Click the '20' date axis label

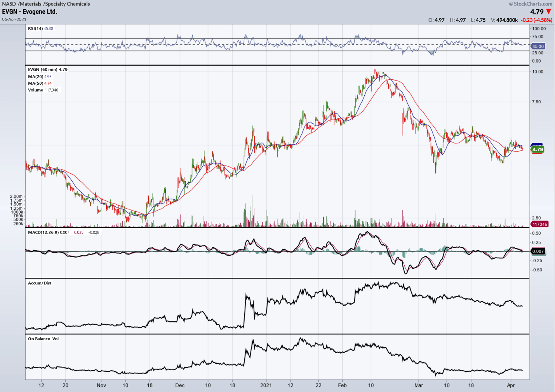[x=65, y=385]
